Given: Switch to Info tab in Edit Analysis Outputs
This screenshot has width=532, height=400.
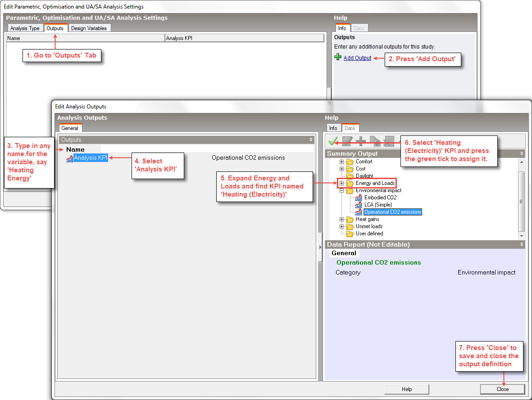Looking at the screenshot, I should 333,128.
